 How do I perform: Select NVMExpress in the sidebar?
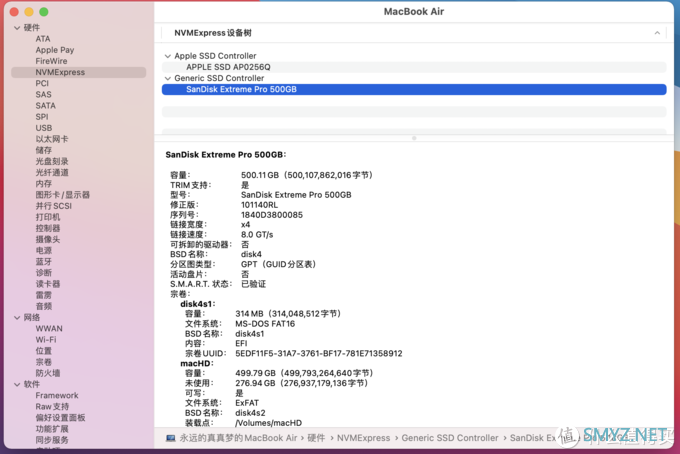[78, 72]
